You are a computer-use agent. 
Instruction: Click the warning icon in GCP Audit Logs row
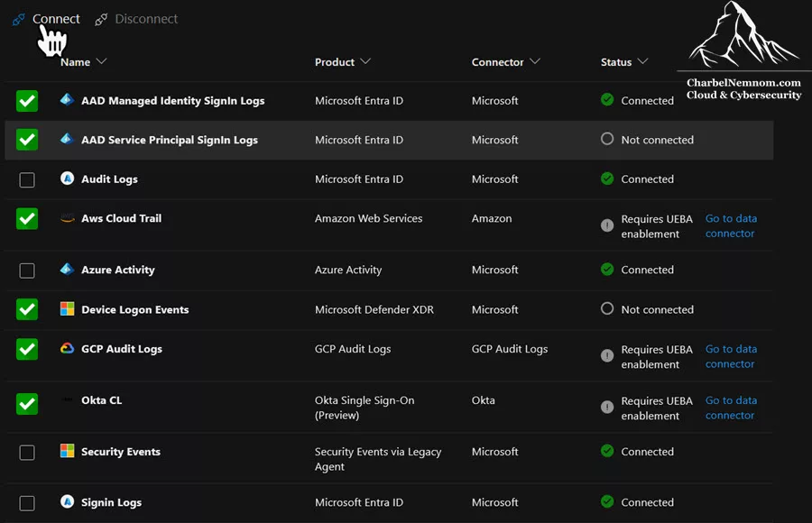coord(607,356)
